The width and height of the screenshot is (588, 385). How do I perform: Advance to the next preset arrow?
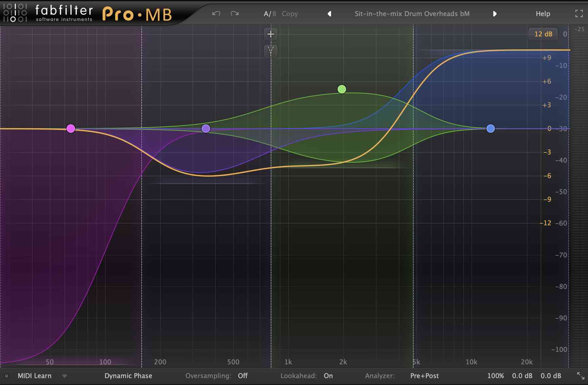coord(495,14)
